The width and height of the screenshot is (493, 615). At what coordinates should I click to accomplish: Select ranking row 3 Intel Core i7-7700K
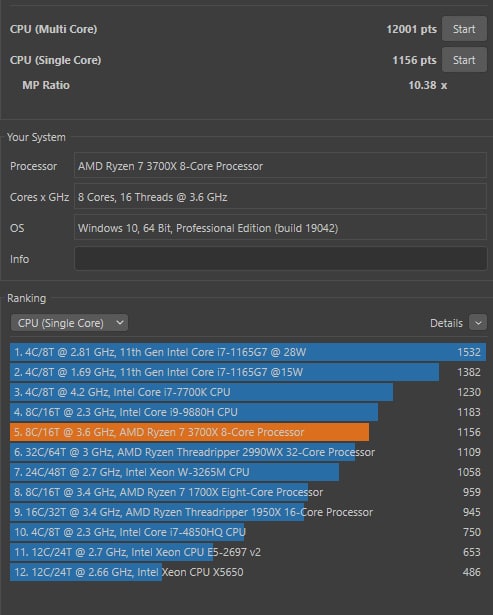(248, 392)
